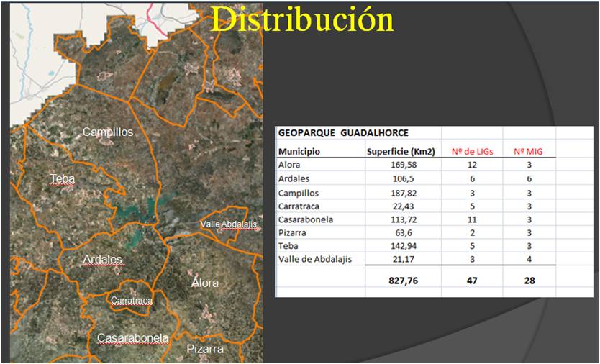Select the 'GEOPARQUE GUADALHORCE' table heading
The width and height of the screenshot is (600, 364).
[x=343, y=133]
